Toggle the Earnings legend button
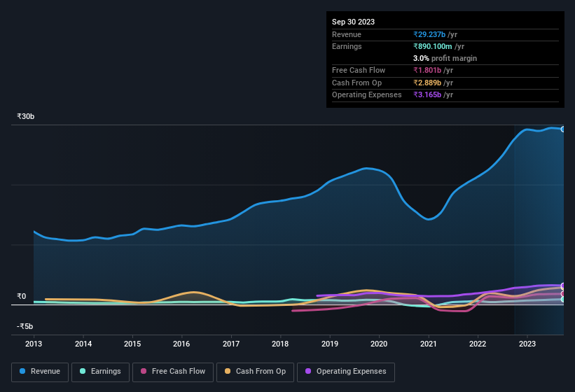Image resolution: width=575 pixels, height=392 pixels. [x=100, y=372]
